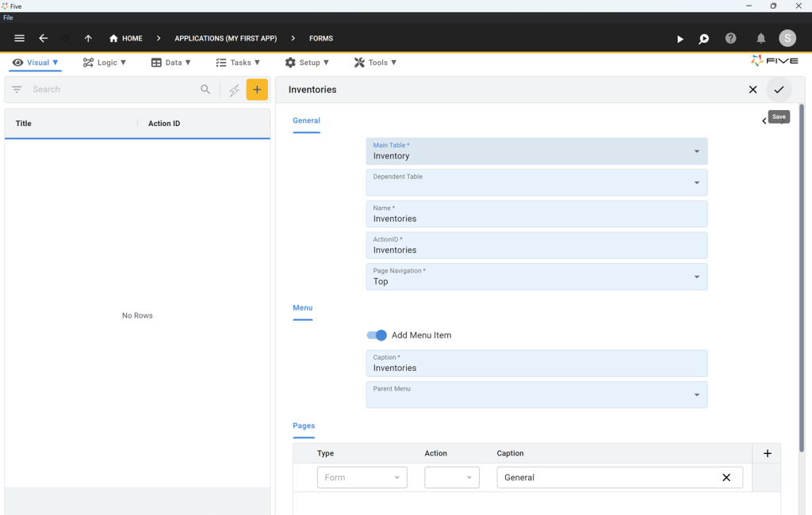Viewport: 812px width, 515px height.
Task: Go to HOME breadcrumb
Action: click(x=126, y=38)
